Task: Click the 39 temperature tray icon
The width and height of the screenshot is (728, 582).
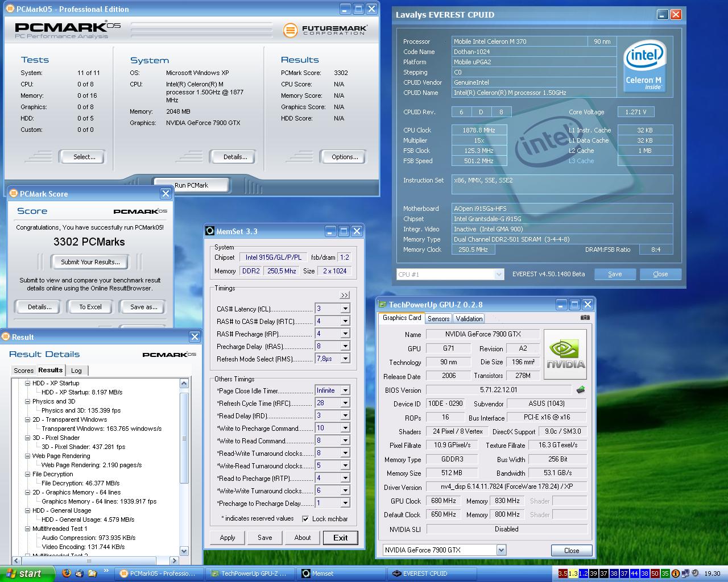Action: point(593,573)
